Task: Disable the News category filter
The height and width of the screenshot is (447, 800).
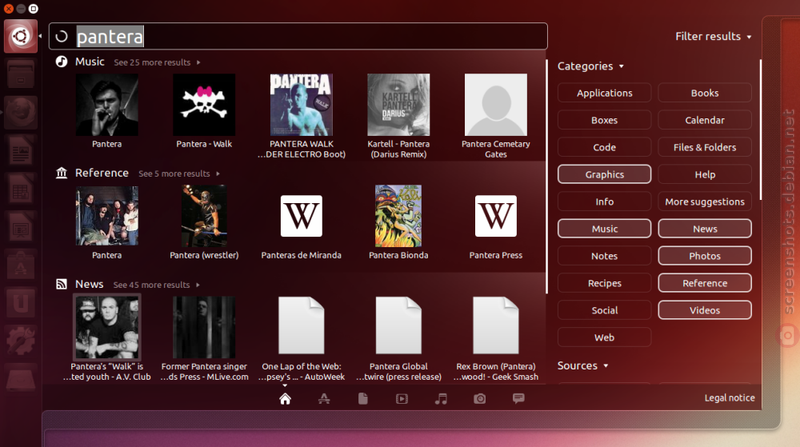Action: coord(705,229)
